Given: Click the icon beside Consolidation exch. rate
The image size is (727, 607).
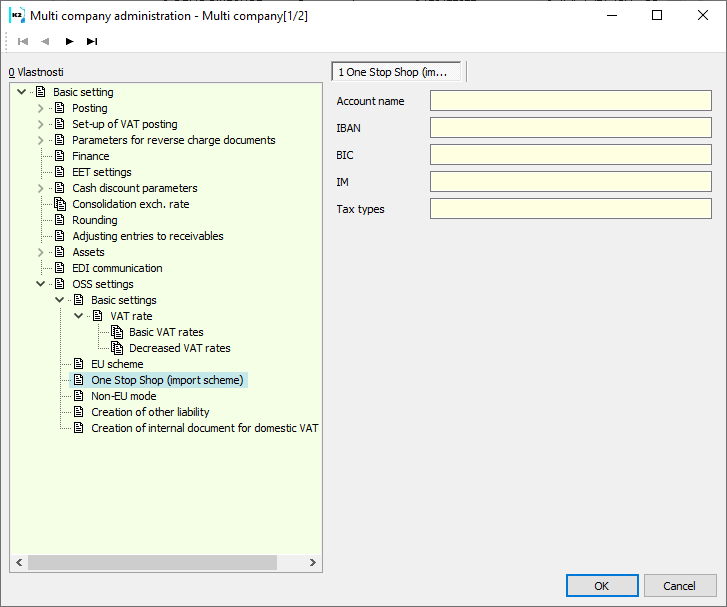Looking at the screenshot, I should (60, 204).
